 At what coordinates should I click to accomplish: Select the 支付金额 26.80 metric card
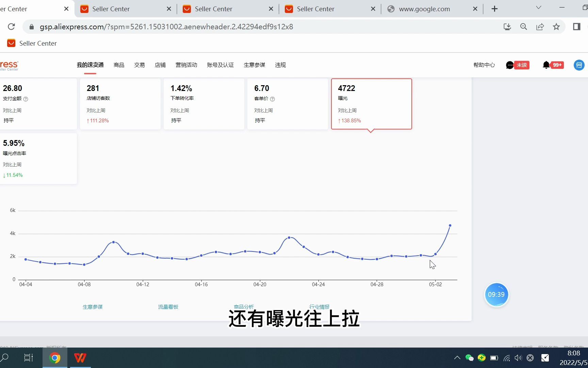[x=38, y=104]
